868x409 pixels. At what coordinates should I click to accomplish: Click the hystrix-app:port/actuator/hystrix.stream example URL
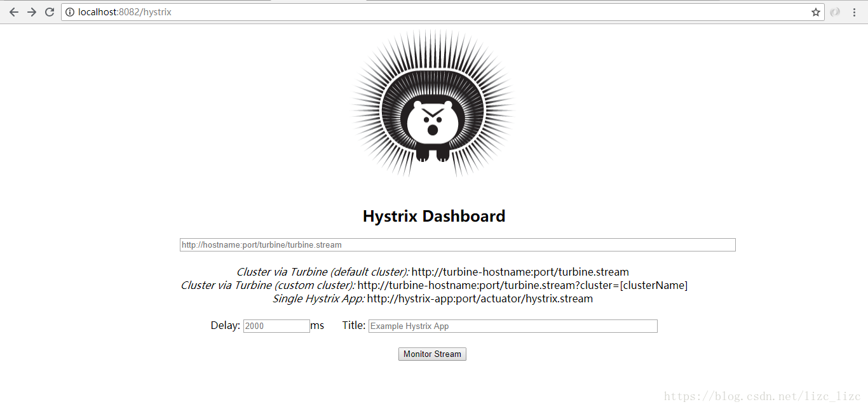point(480,299)
